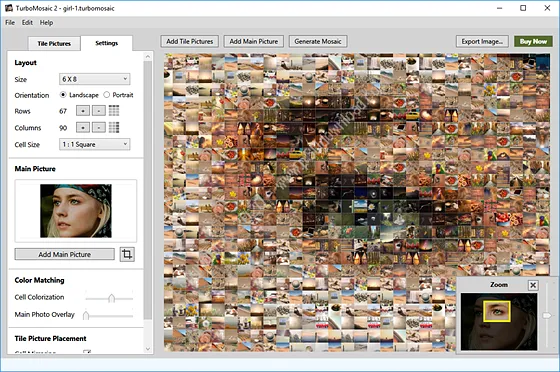Increase the Columns count with plus button
This screenshot has width=560, height=372.
tap(83, 127)
